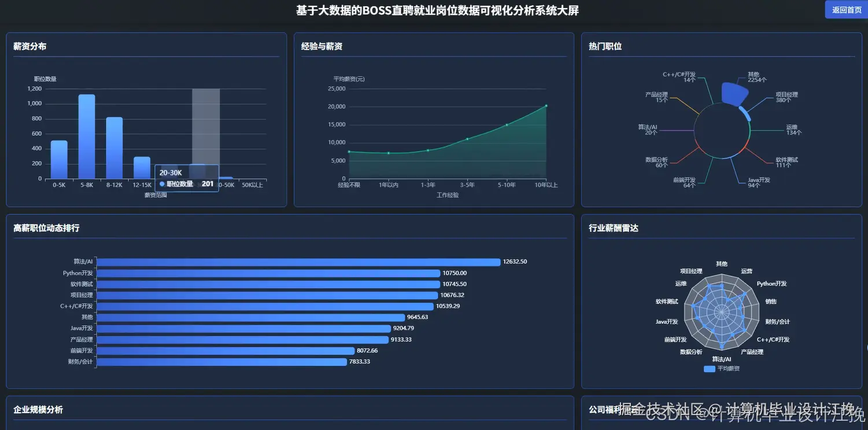This screenshot has height=430, width=868.
Task: Click the 运维 label in radar chart
Action: pos(681,284)
